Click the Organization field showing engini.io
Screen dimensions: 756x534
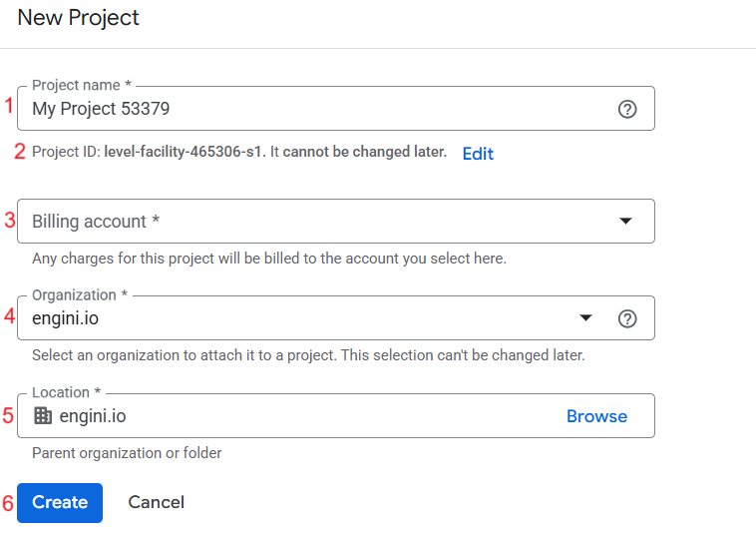(x=299, y=319)
